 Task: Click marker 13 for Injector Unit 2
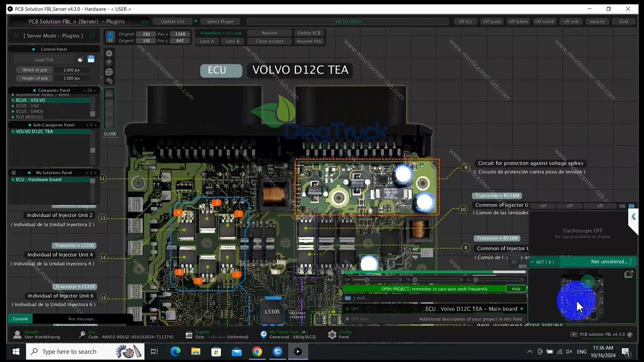[103, 218]
